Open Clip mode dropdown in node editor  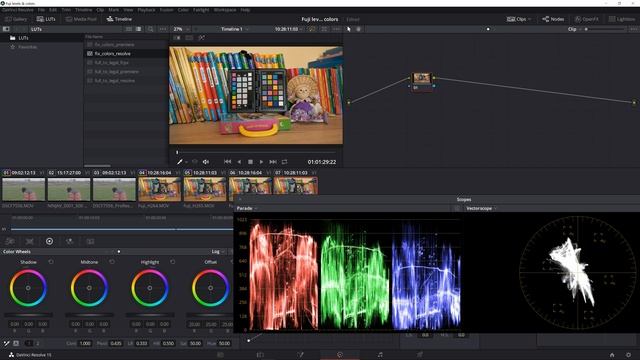coord(574,29)
